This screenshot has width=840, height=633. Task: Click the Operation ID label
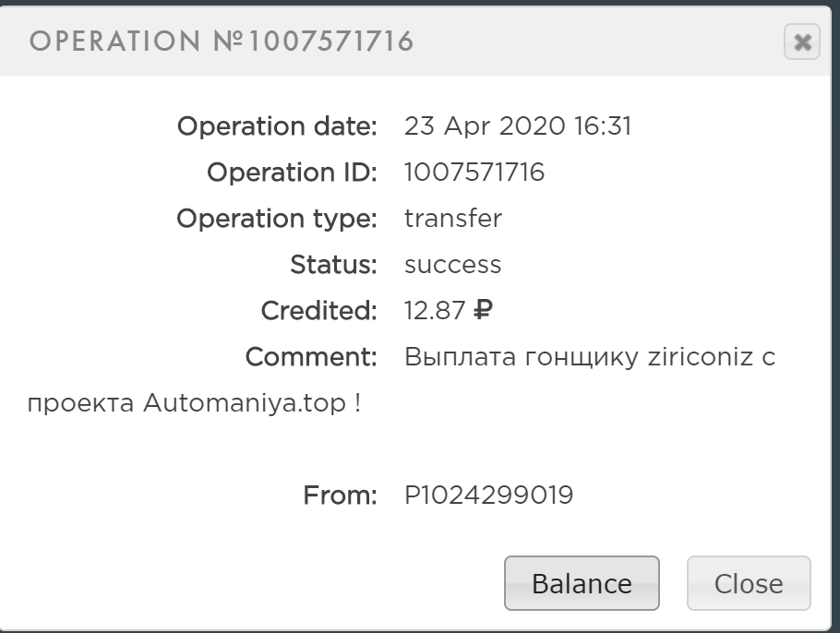[292, 173]
